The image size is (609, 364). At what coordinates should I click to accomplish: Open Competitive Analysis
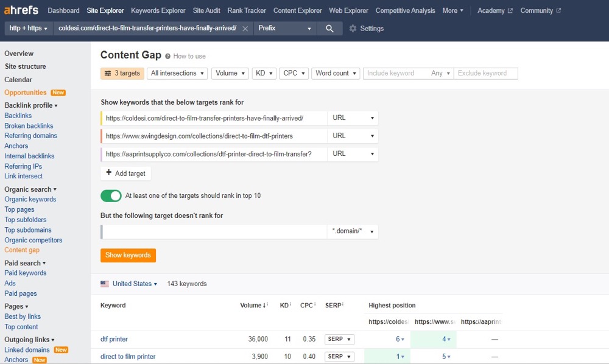[405, 10]
